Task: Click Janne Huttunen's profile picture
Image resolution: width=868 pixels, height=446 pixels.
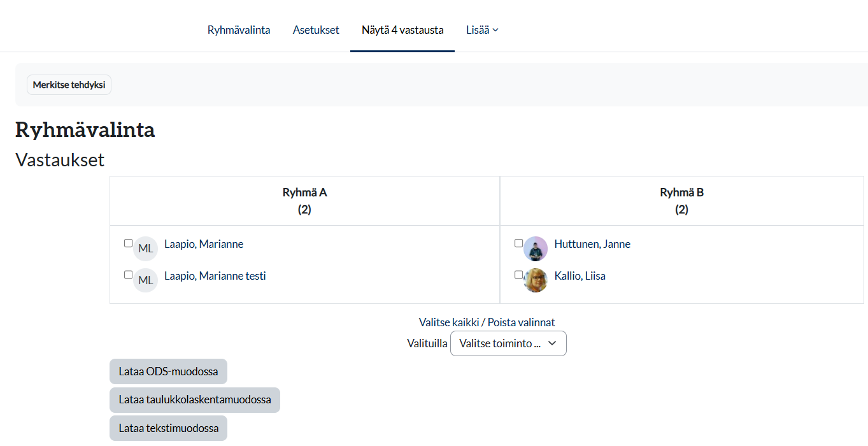Action: coord(535,249)
